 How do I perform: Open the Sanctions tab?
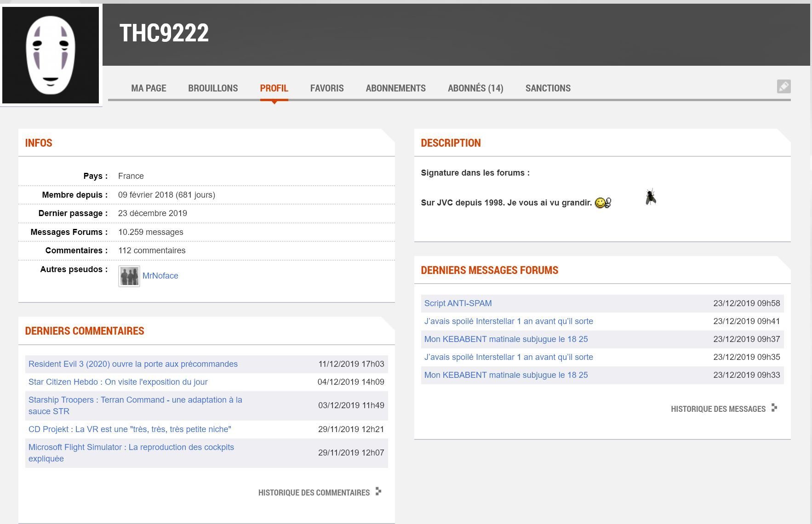point(548,88)
